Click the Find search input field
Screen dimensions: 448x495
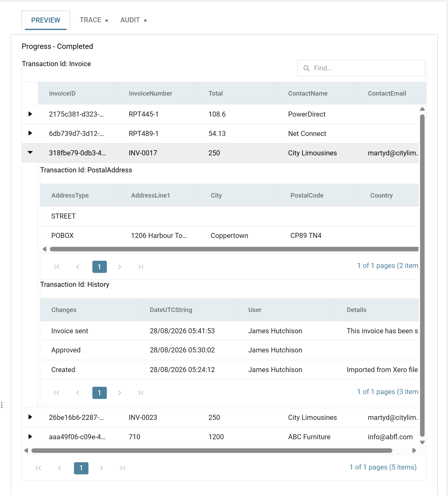[x=361, y=68]
